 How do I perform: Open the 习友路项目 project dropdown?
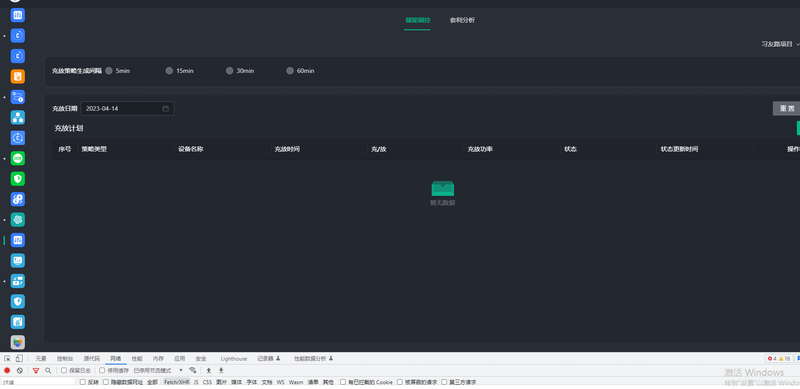pyautogui.click(x=781, y=44)
